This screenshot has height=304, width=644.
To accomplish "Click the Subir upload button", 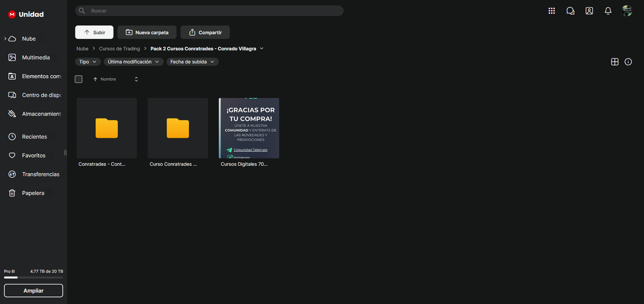I will (x=94, y=33).
